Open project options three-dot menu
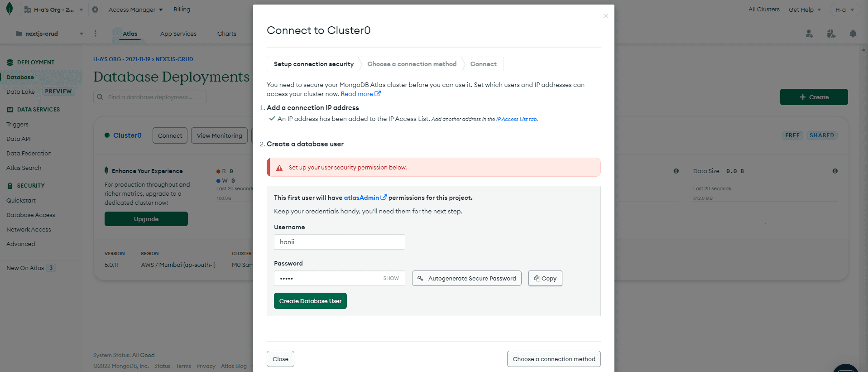 95,34
